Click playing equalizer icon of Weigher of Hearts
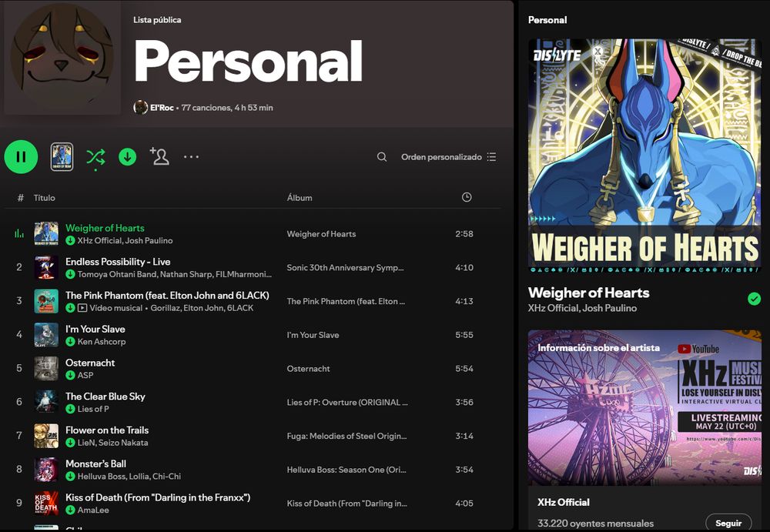 19,233
